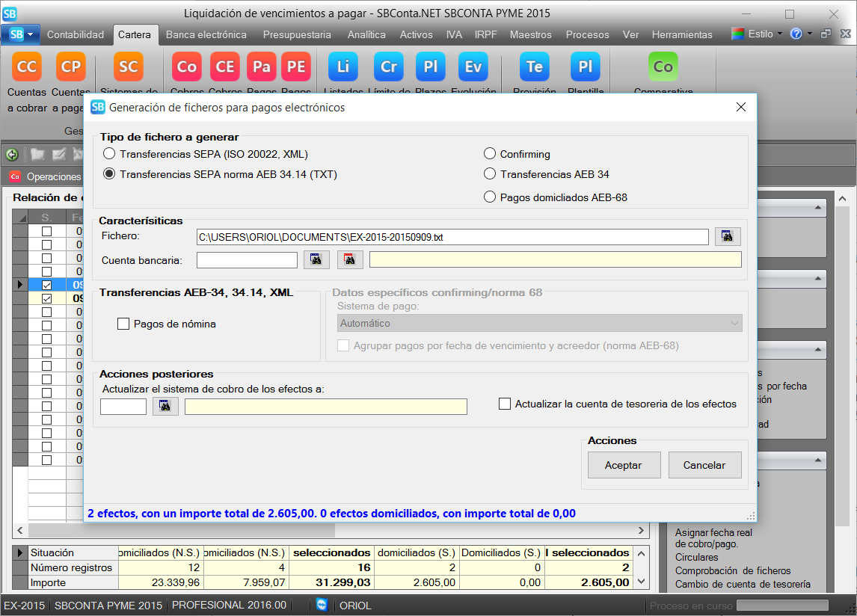This screenshot has height=616, width=857.
Task: Click the Límite de crédito Cr icon
Action: pyautogui.click(x=389, y=67)
